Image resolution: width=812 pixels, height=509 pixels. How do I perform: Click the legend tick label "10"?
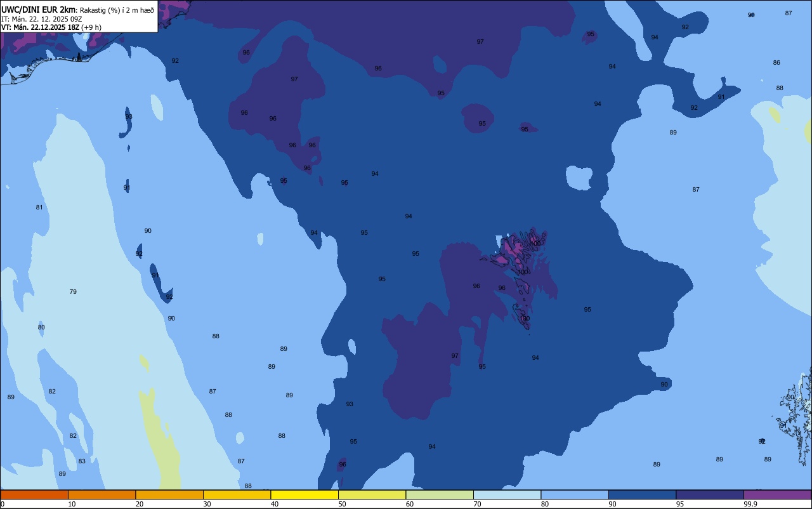(72, 504)
